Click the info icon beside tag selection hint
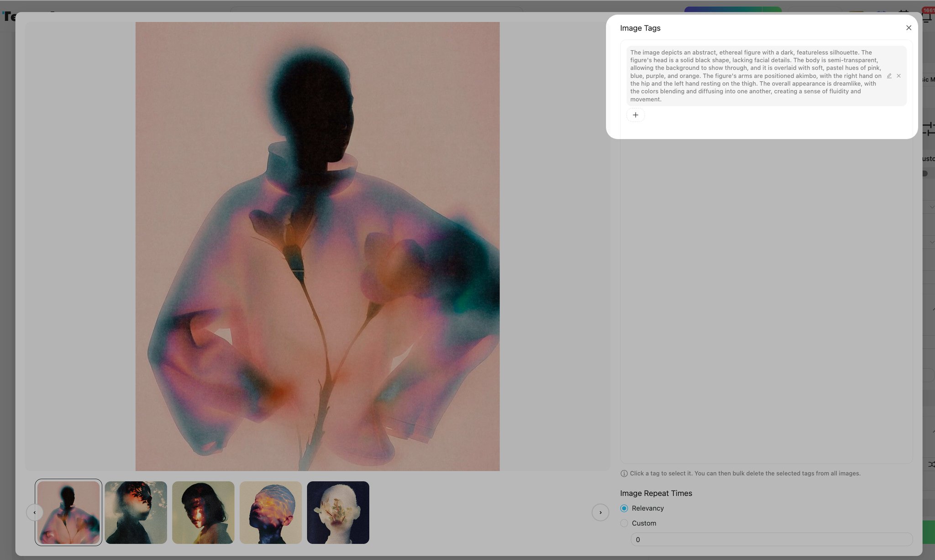 [x=624, y=473]
